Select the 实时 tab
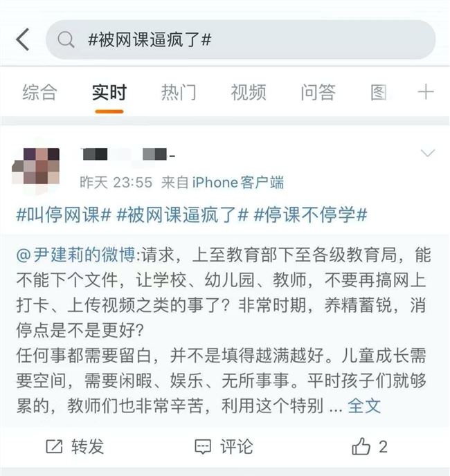 click(x=109, y=92)
